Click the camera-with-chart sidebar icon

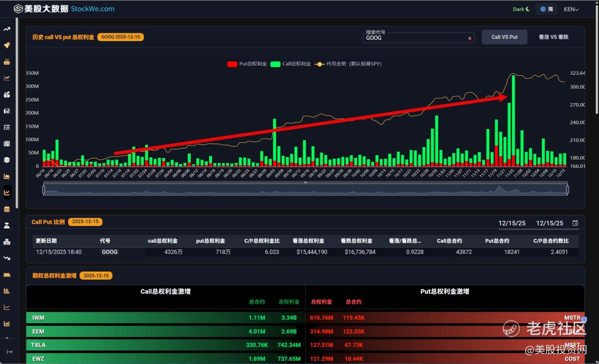[7, 95]
